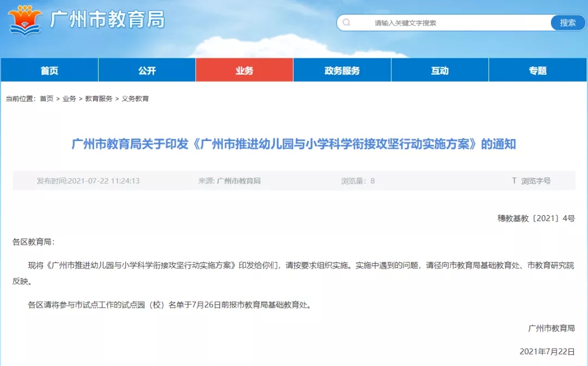This screenshot has width=588, height=366.
Task: Go to 首页 in breadcrumb
Action: tap(46, 99)
